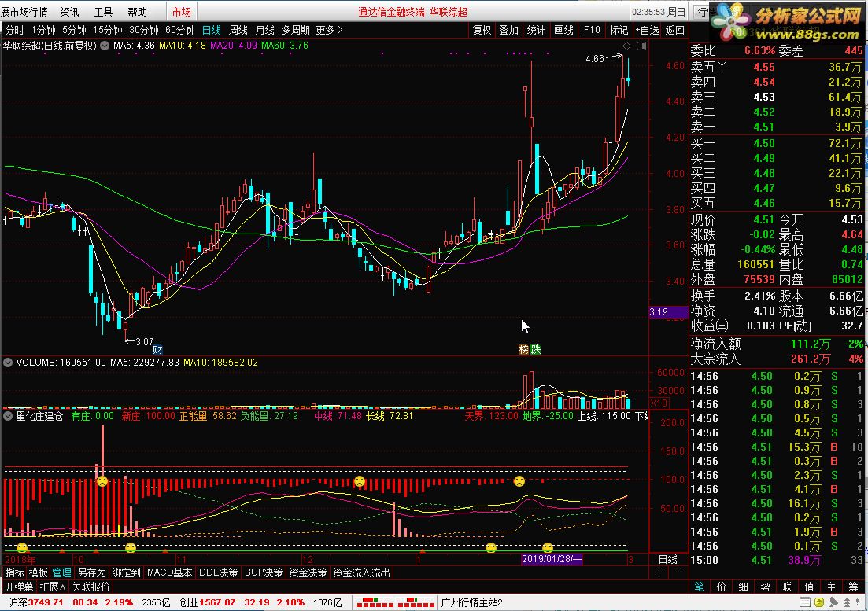
Task: Open the VOLUME indicator settings circle icon
Action: (9, 363)
